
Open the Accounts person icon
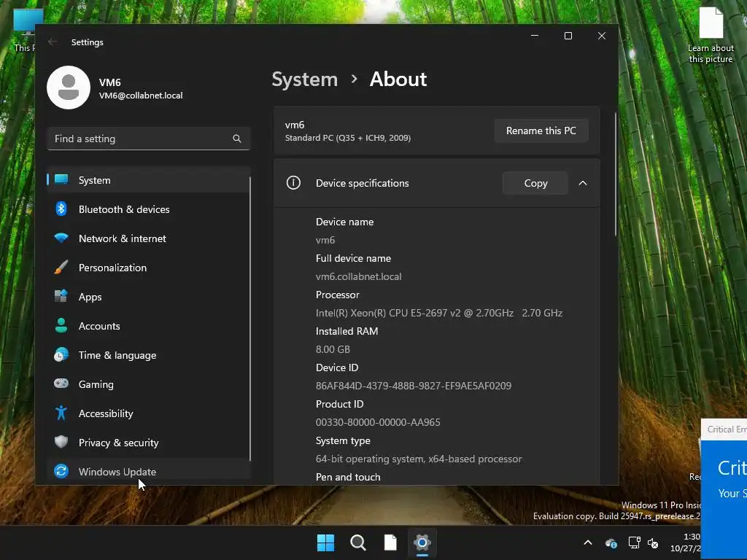pyautogui.click(x=61, y=325)
